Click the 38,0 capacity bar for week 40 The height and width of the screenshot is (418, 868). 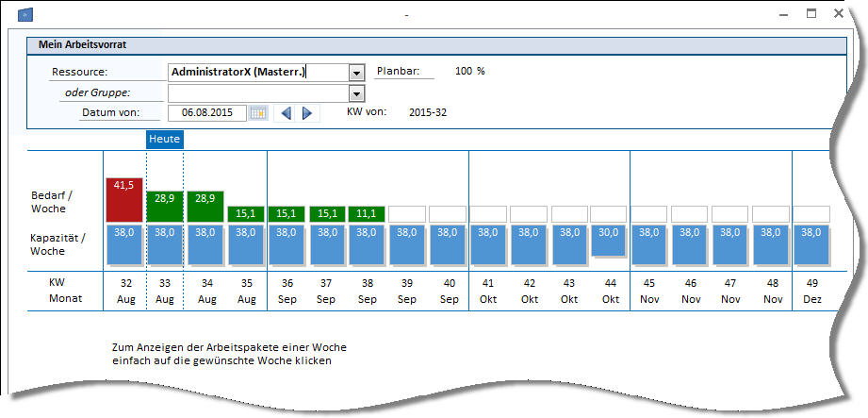[x=448, y=244]
